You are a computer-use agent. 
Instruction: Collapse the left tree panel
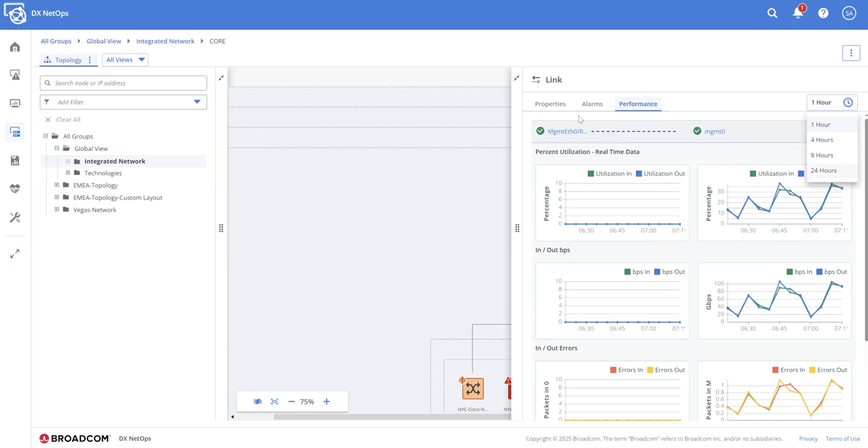point(221,78)
